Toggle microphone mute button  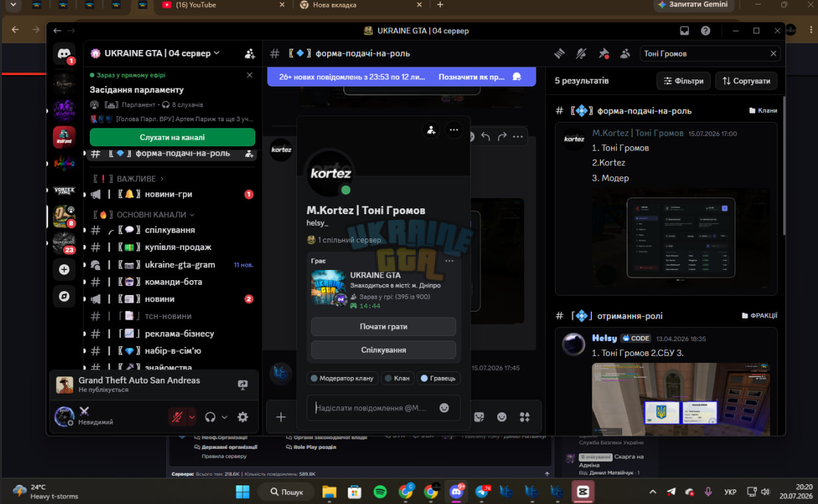[176, 417]
